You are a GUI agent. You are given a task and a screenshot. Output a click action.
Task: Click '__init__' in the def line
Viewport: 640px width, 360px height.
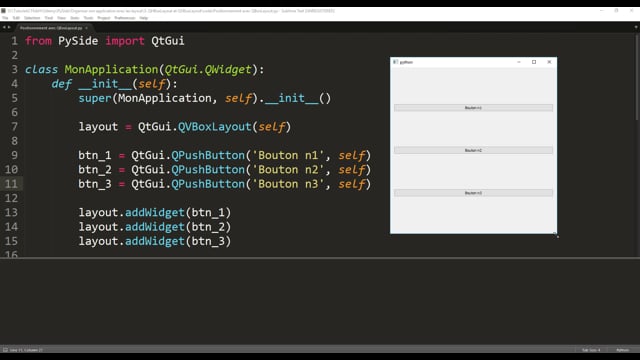coord(105,84)
